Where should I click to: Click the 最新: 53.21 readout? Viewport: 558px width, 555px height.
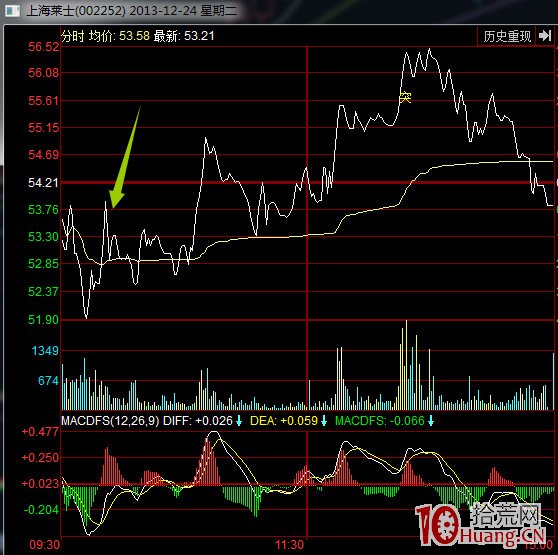[184, 36]
